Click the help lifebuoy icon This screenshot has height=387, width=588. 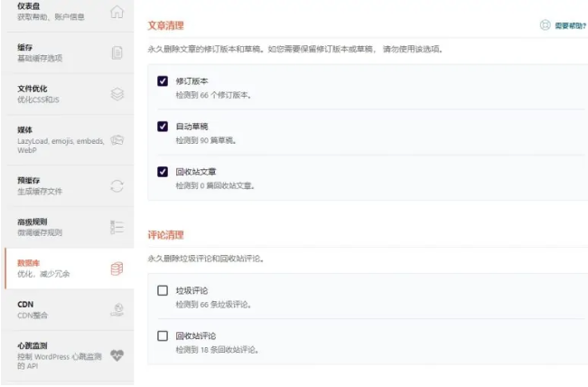[x=545, y=25]
